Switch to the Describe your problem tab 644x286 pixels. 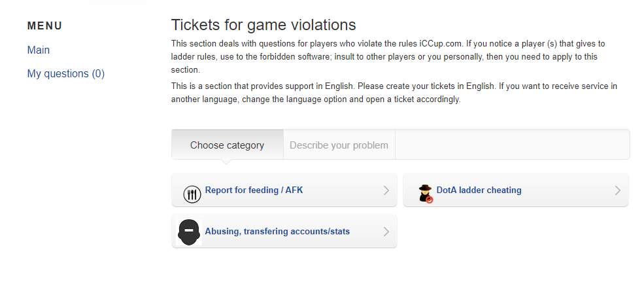click(x=339, y=145)
